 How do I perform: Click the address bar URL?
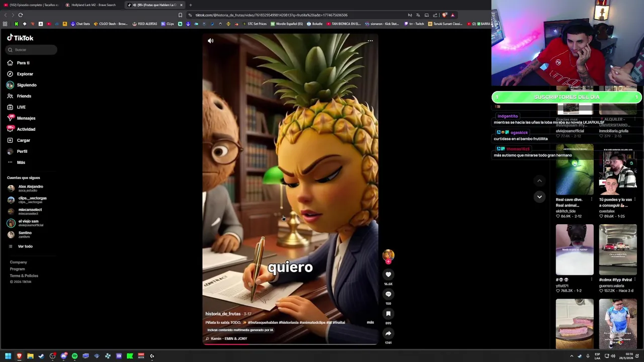coord(272,15)
